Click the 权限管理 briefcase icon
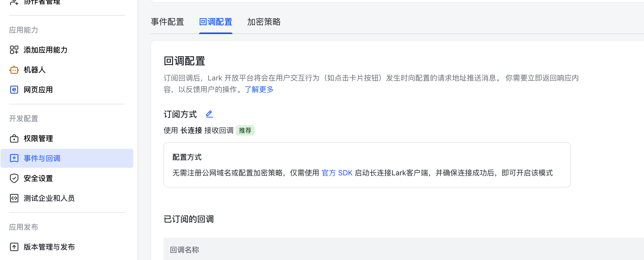The image size is (644, 260). coord(14,139)
